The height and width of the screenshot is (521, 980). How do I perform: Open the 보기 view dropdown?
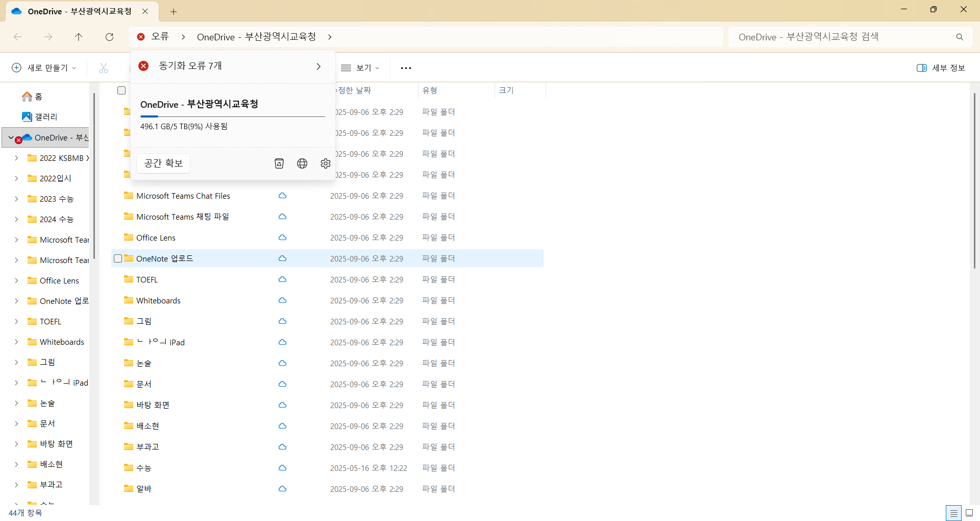[360, 67]
